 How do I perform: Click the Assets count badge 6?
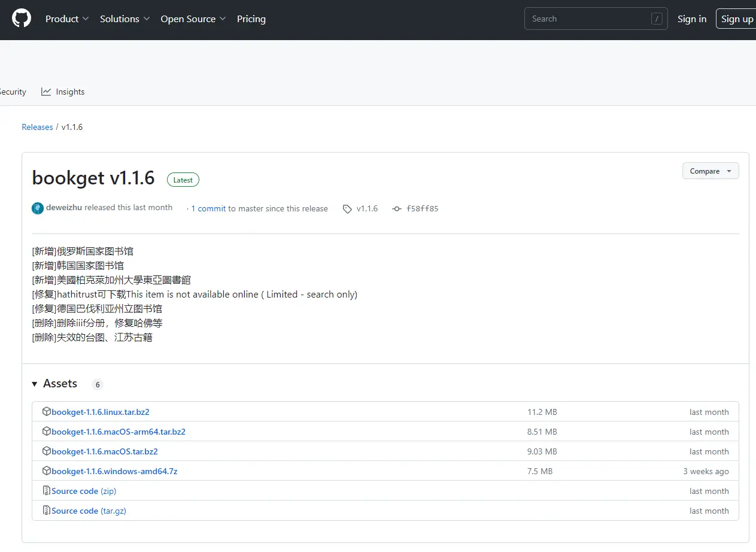click(x=98, y=384)
